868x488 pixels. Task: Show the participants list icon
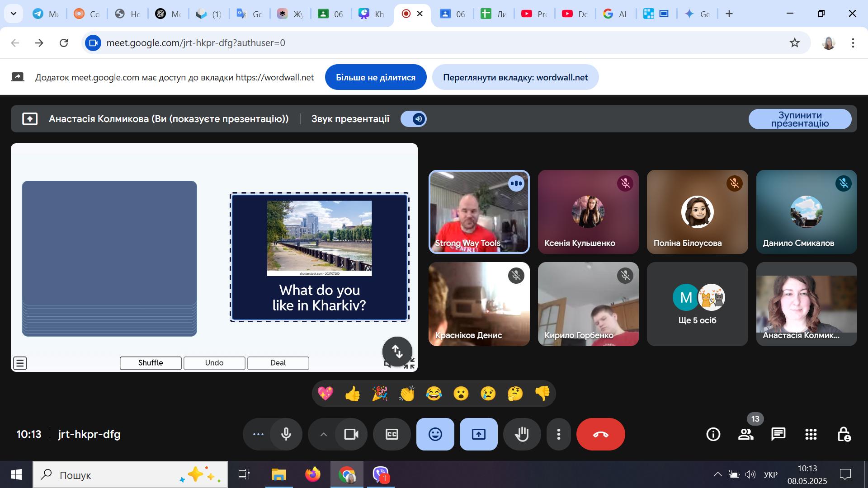pyautogui.click(x=745, y=434)
